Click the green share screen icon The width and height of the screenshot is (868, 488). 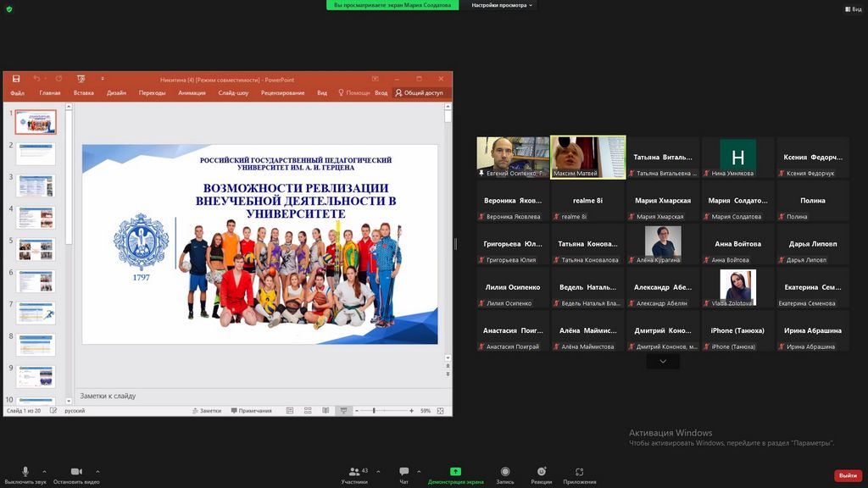pyautogui.click(x=455, y=471)
